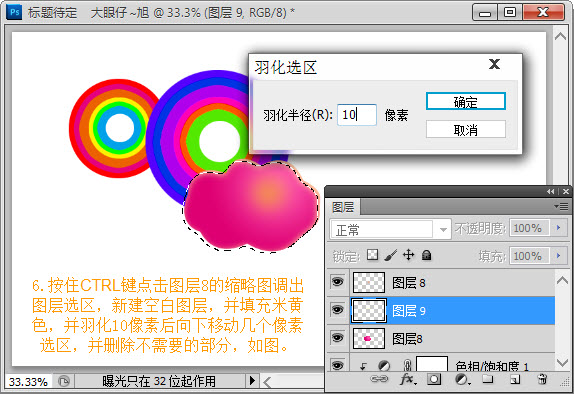Minimize the document window
The width and height of the screenshot is (574, 394).
485,12
